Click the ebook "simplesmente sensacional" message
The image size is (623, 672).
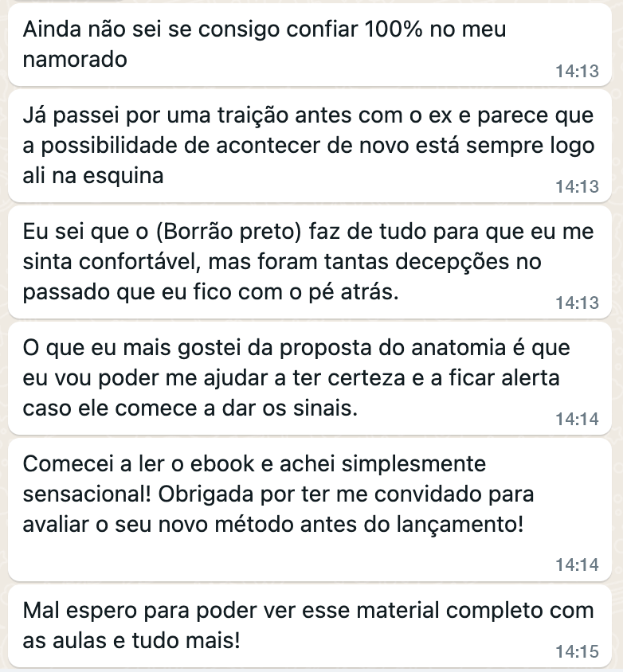click(310, 509)
